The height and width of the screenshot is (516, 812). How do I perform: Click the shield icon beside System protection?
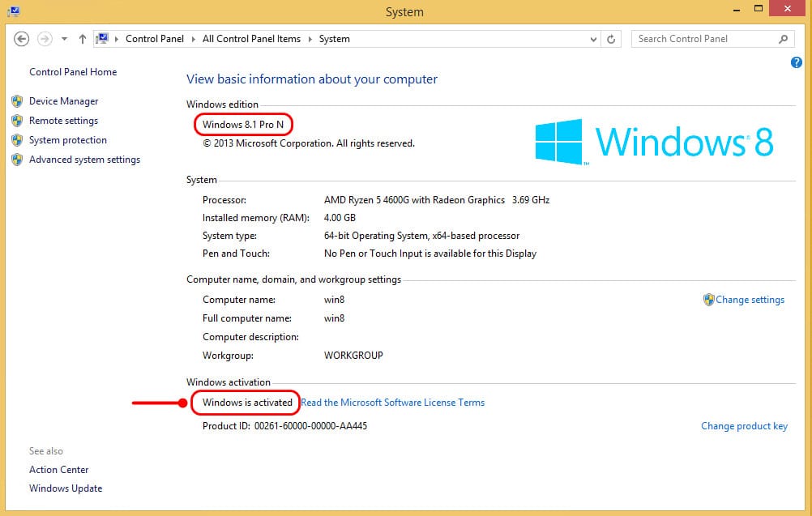click(17, 140)
